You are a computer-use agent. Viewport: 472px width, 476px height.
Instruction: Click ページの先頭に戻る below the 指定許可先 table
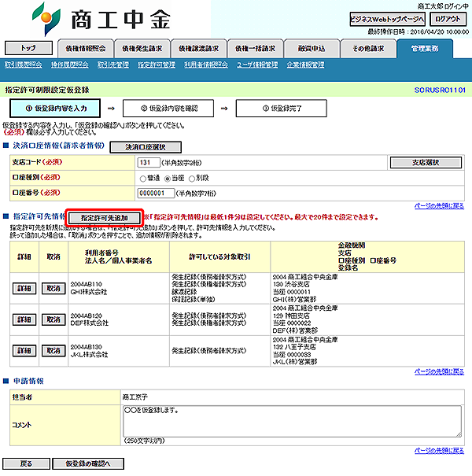tap(439, 371)
